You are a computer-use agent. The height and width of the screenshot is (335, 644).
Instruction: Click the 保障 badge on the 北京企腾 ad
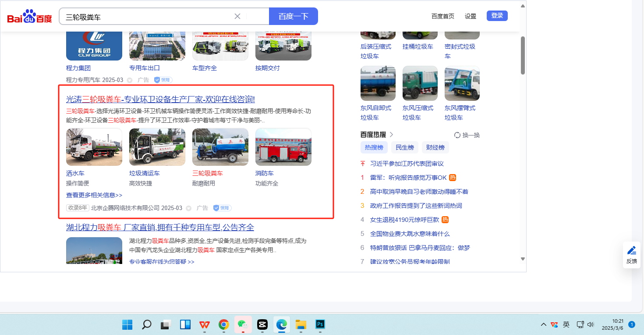222,208
